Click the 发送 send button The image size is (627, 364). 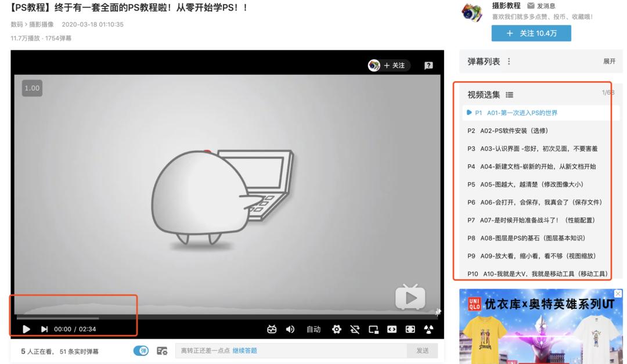(422, 351)
